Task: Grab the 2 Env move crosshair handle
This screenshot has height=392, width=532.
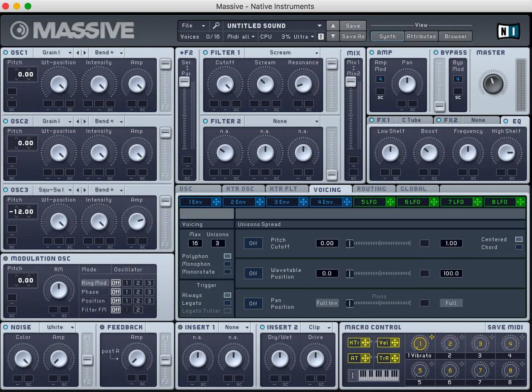Action: tap(260, 202)
